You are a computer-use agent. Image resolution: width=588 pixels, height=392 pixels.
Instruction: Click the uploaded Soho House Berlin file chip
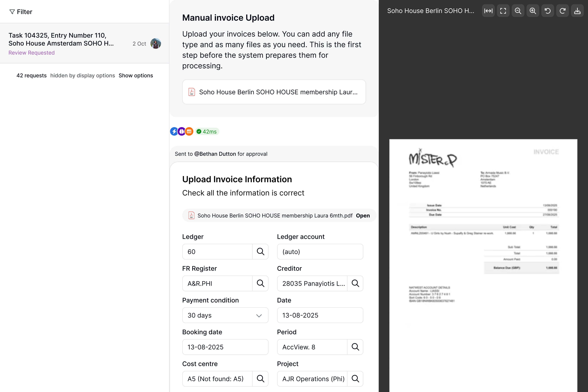(274, 92)
